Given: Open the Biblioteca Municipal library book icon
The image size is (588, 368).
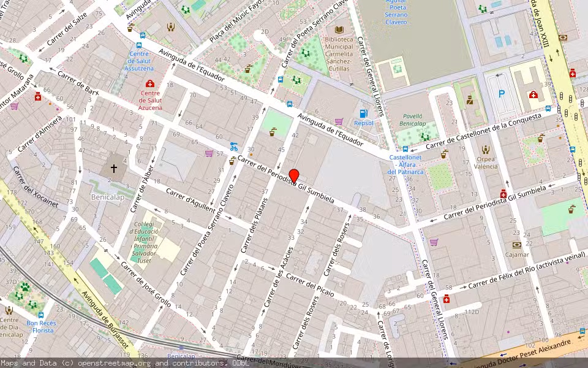Looking at the screenshot, I should [x=339, y=30].
